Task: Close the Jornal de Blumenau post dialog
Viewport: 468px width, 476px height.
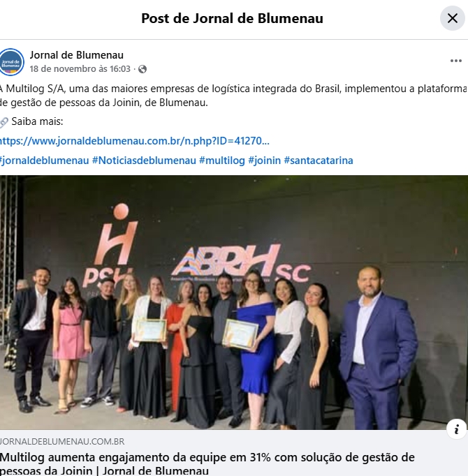Action: click(453, 18)
